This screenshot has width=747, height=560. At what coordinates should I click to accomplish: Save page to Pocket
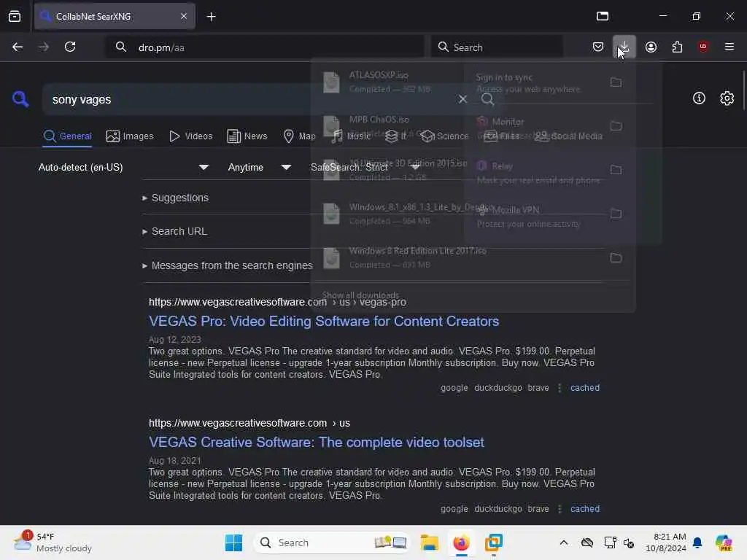tap(598, 47)
